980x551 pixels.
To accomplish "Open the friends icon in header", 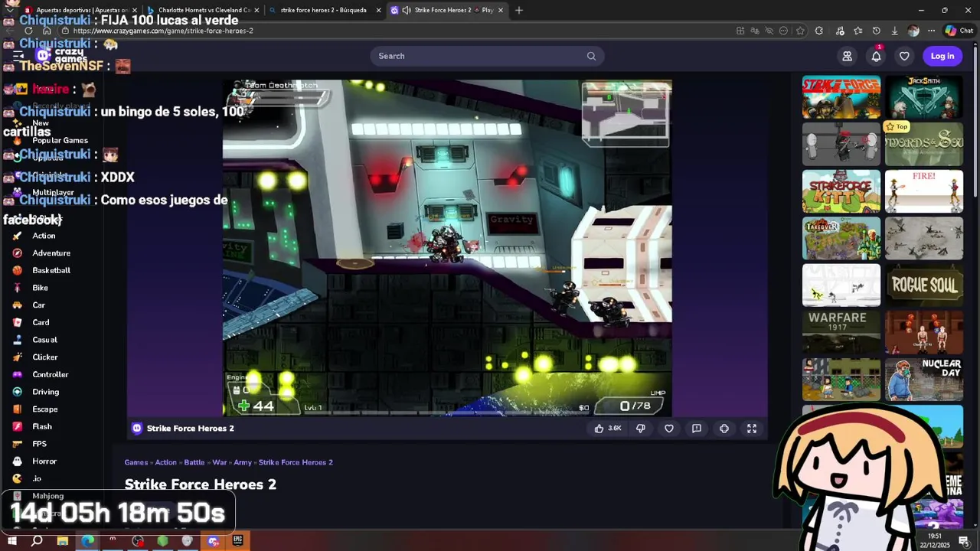I will click(x=848, y=56).
